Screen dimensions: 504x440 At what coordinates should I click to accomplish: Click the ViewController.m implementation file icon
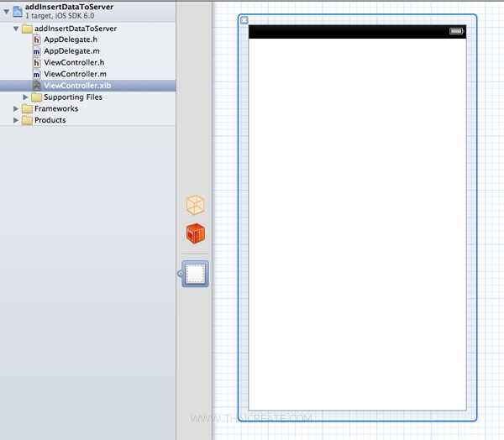click(37, 74)
